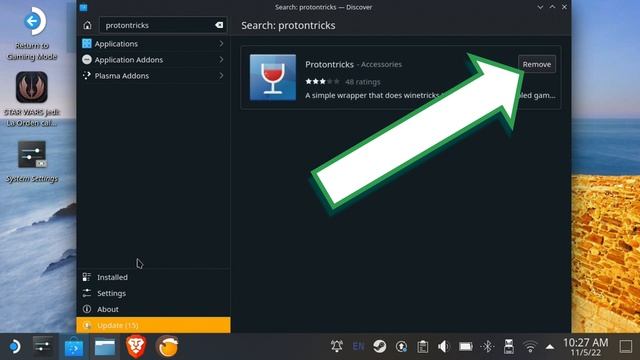Remove the Protontricks application
The image size is (640, 360).
537,64
